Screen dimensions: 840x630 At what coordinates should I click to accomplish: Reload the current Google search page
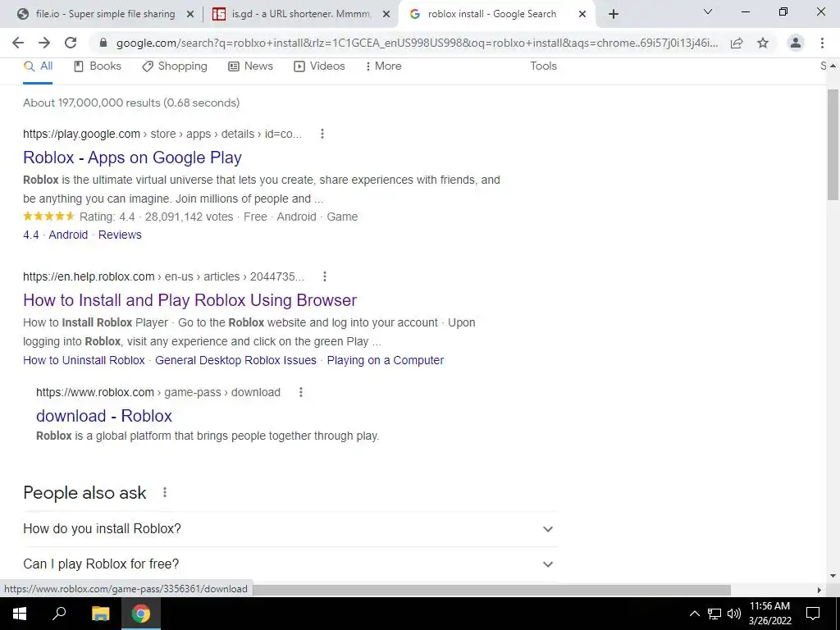click(x=71, y=43)
